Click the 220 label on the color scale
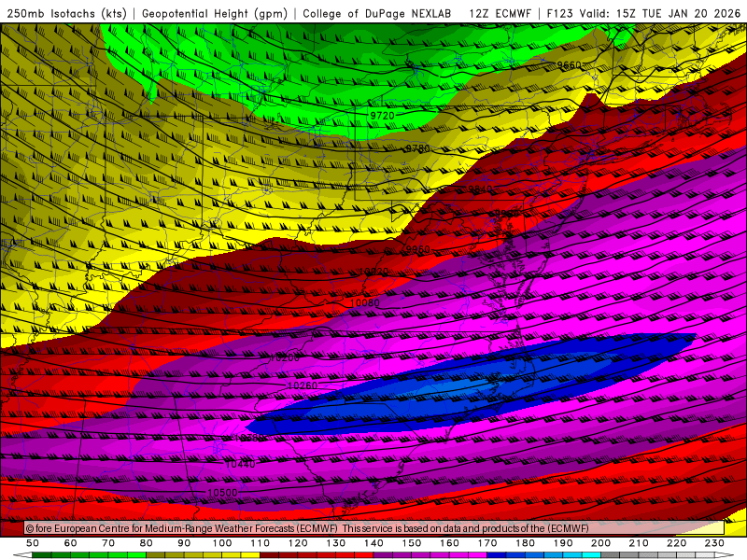 coord(676,543)
